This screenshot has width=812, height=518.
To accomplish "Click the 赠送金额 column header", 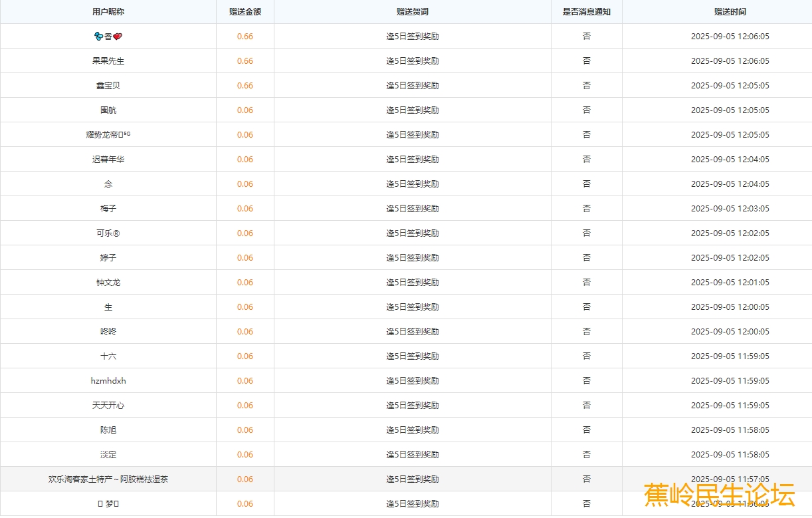I will 245,12.
